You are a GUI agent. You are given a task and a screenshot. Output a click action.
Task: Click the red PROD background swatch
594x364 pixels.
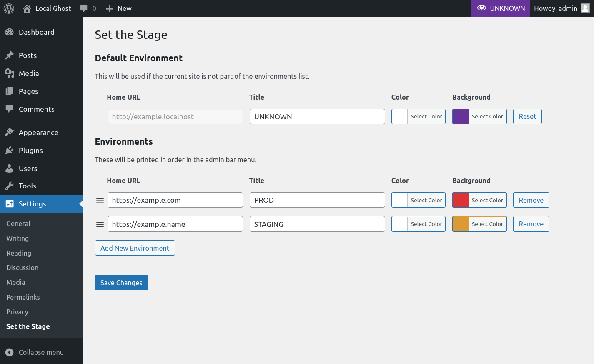(x=461, y=200)
